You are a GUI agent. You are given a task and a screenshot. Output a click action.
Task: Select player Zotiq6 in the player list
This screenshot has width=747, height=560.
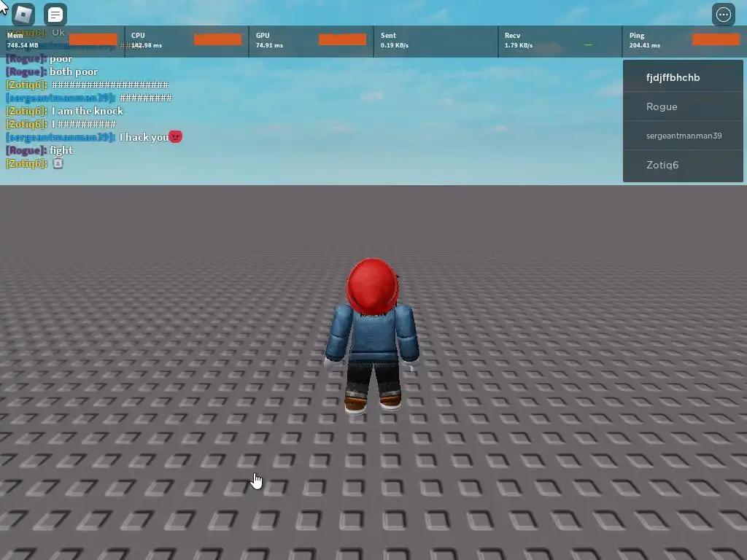point(683,165)
